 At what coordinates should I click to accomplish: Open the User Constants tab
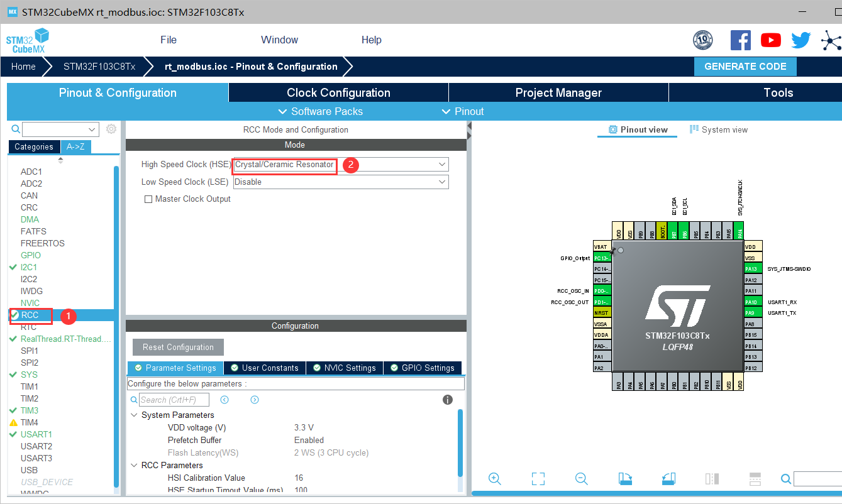click(264, 368)
